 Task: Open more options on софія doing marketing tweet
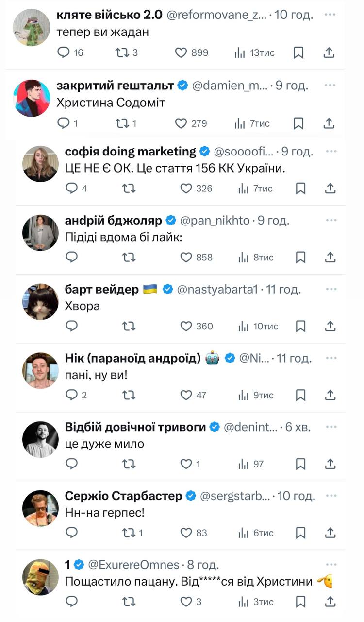click(x=331, y=151)
